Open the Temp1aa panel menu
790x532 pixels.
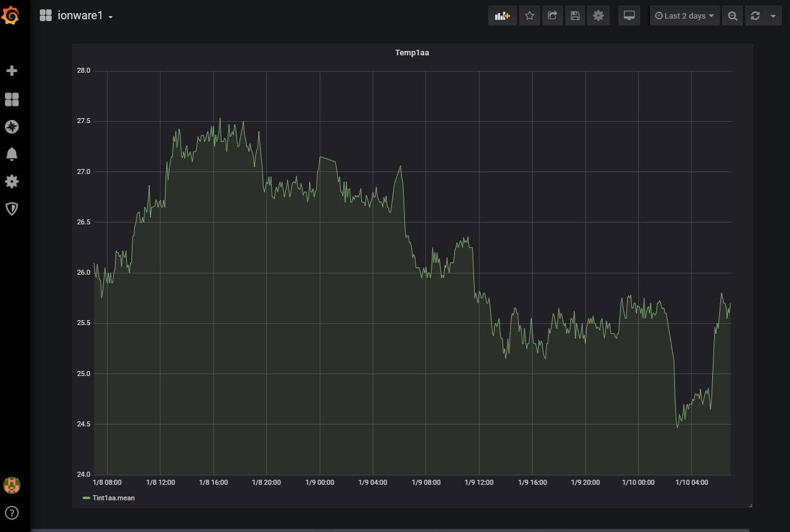coord(412,53)
